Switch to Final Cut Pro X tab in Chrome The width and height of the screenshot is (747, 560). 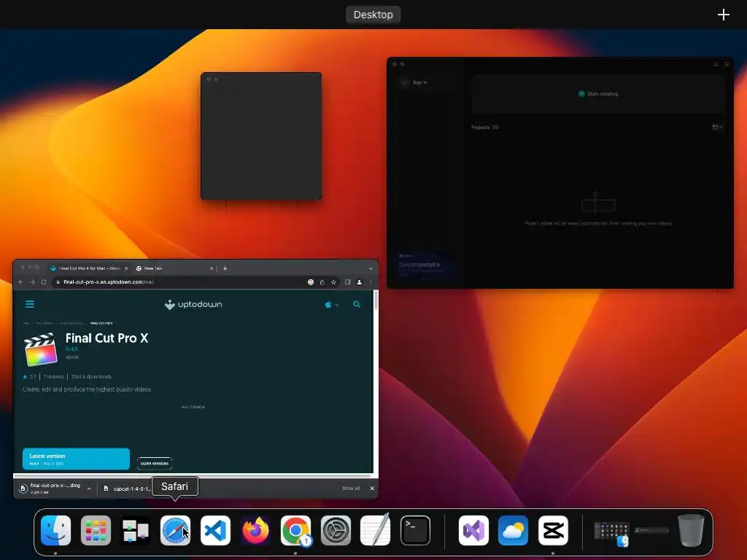click(x=88, y=268)
